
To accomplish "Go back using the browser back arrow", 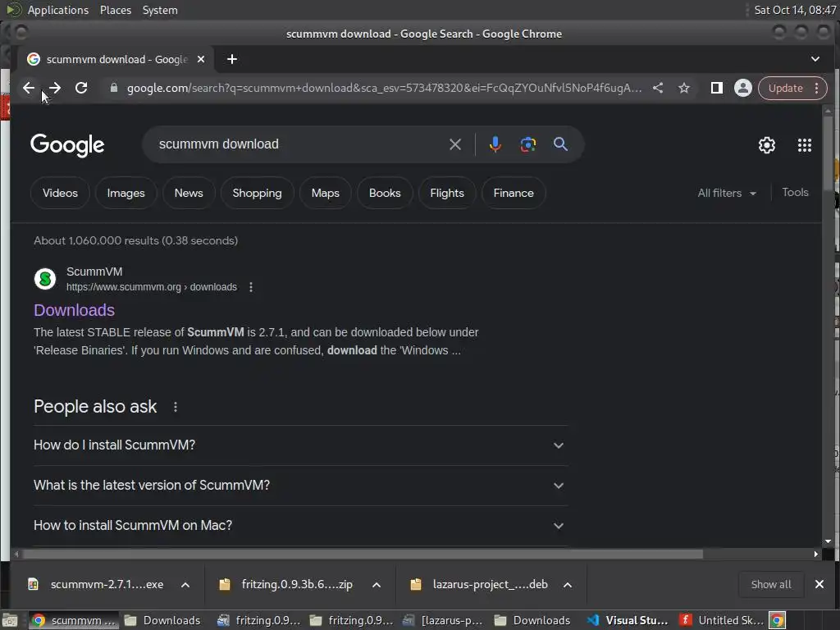I will (x=29, y=88).
